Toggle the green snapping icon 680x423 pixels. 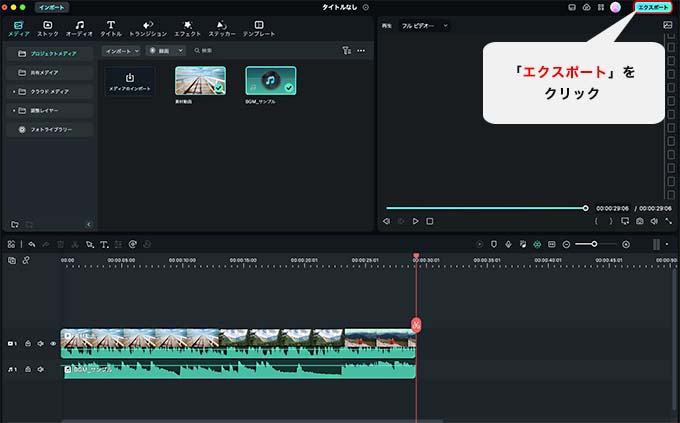(537, 244)
